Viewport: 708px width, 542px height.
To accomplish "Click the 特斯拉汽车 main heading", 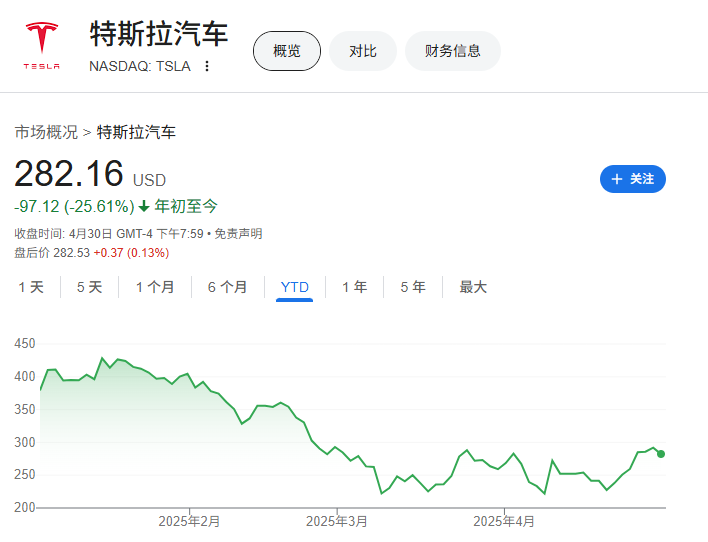I will point(158,34).
